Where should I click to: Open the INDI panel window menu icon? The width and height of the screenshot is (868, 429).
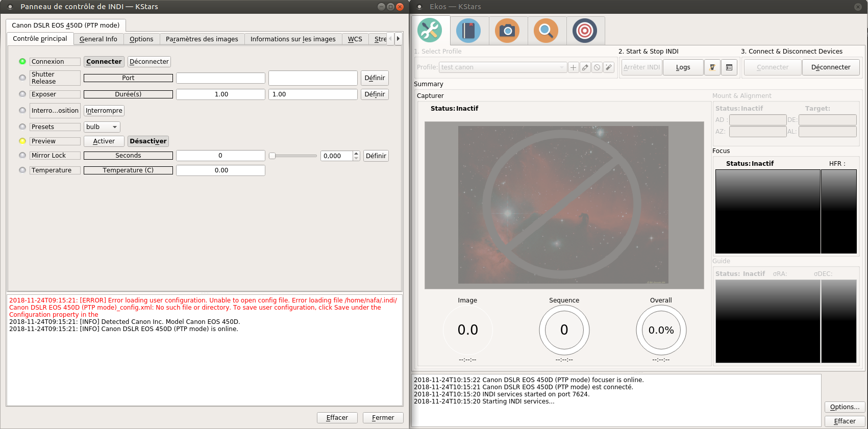10,7
